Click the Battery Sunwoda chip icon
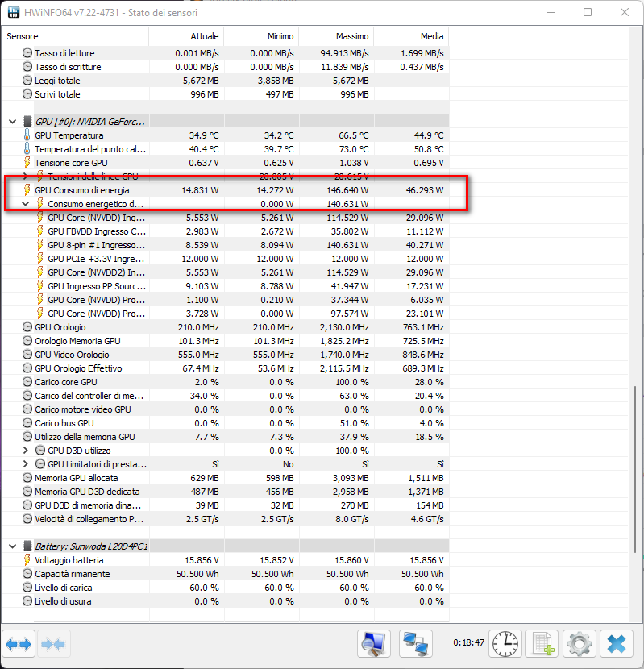The height and width of the screenshot is (669, 644). (27, 546)
